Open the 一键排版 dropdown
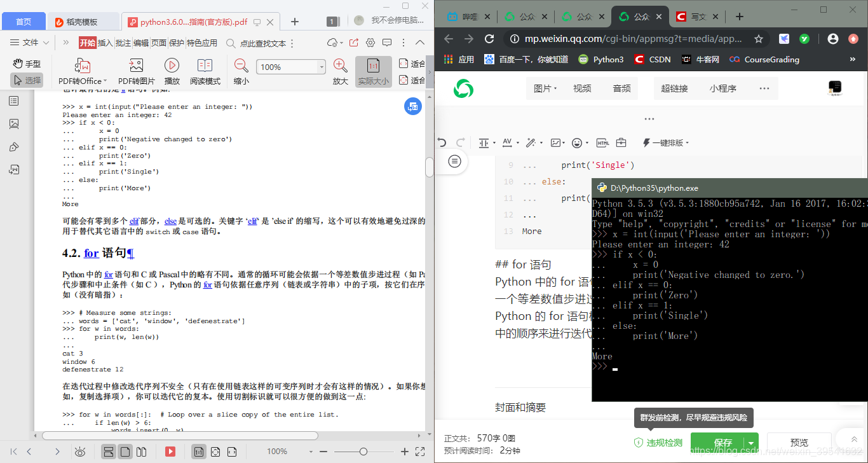Screen dimensions: 868x463 (666, 142)
